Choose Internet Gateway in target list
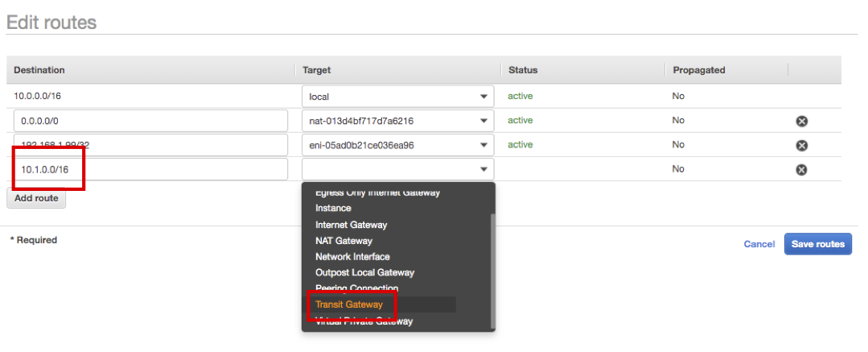The height and width of the screenshot is (352, 868). [x=351, y=225]
